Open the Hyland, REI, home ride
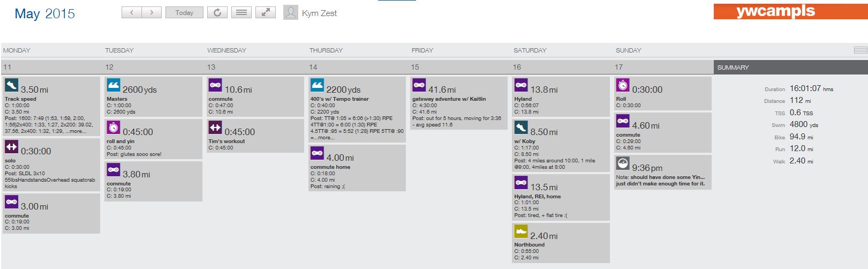The image size is (868, 269). pyautogui.click(x=538, y=196)
